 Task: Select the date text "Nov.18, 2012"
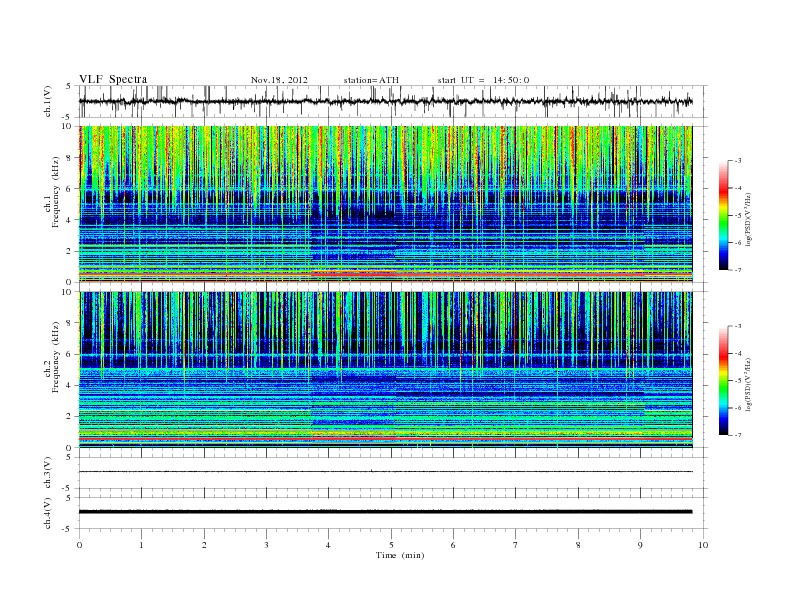point(279,80)
